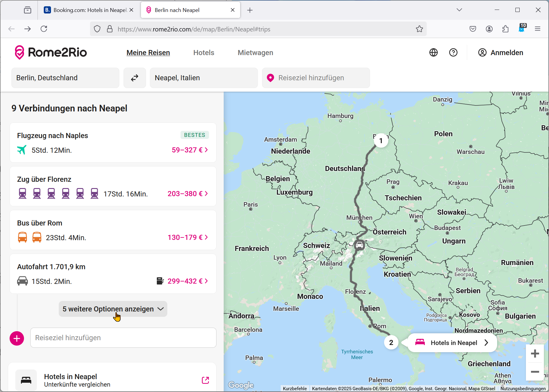Go forward in browser history
Image resolution: width=549 pixels, height=392 pixels.
28,29
